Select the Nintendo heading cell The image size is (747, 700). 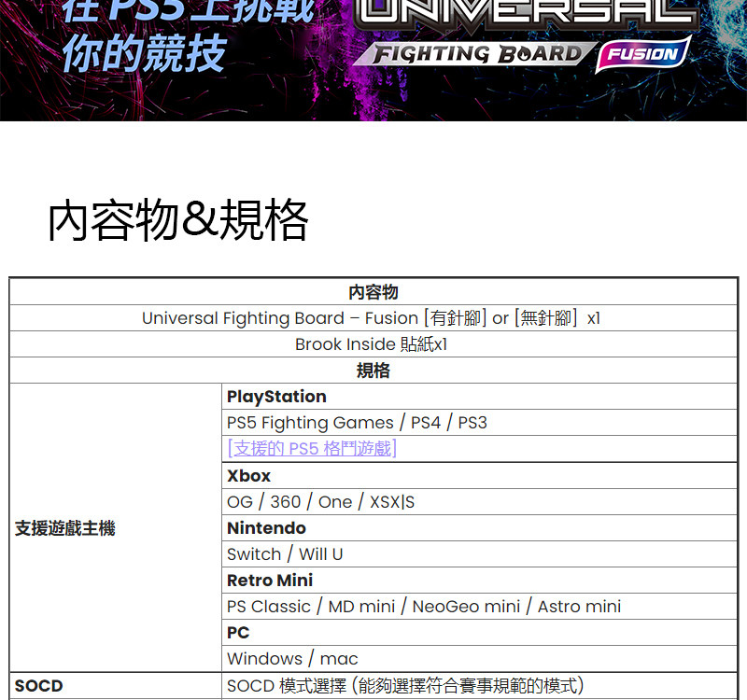point(479,528)
